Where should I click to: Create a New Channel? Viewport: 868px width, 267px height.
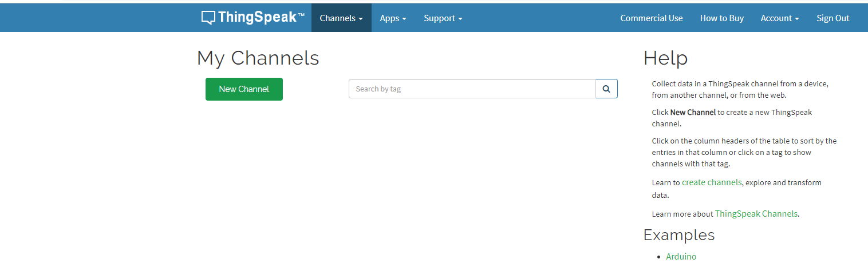pyautogui.click(x=244, y=89)
